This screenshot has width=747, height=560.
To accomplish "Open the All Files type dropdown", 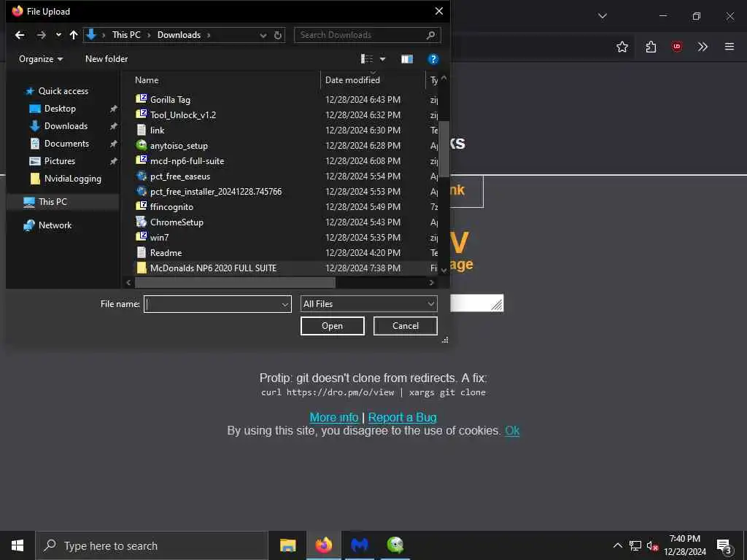I will tap(368, 304).
